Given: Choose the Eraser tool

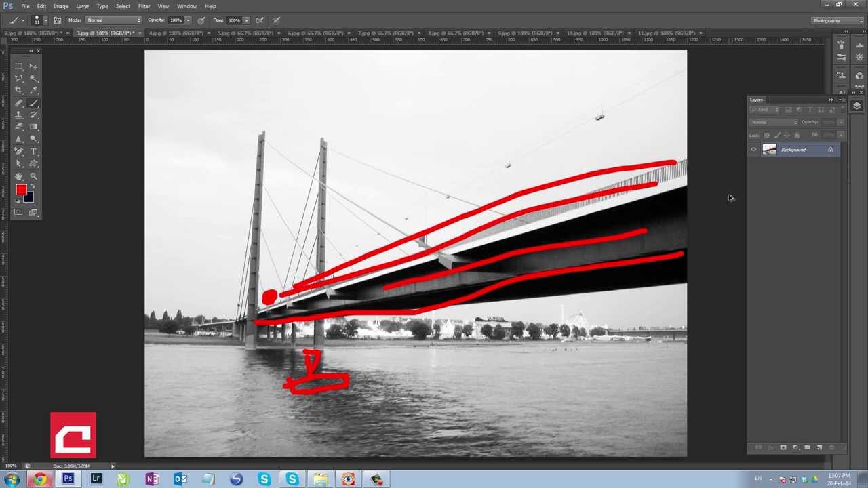Looking at the screenshot, I should click(x=19, y=127).
